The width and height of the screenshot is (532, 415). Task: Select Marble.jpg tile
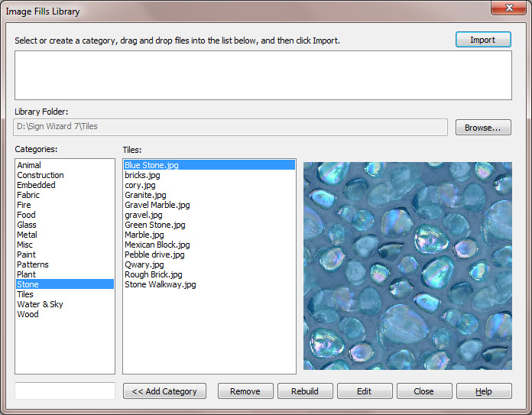pos(209,235)
